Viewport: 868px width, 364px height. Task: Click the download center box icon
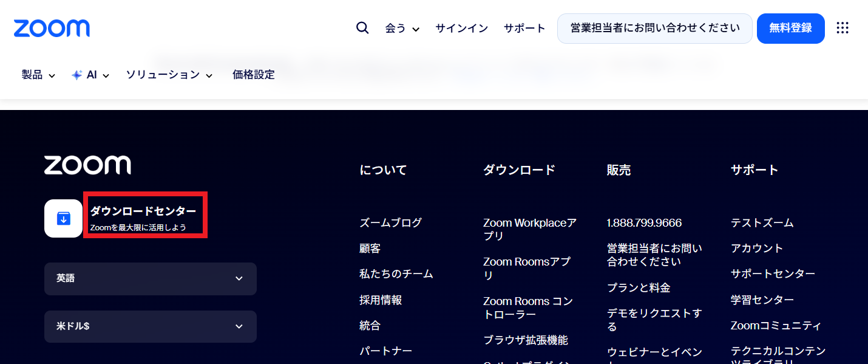[x=63, y=218]
